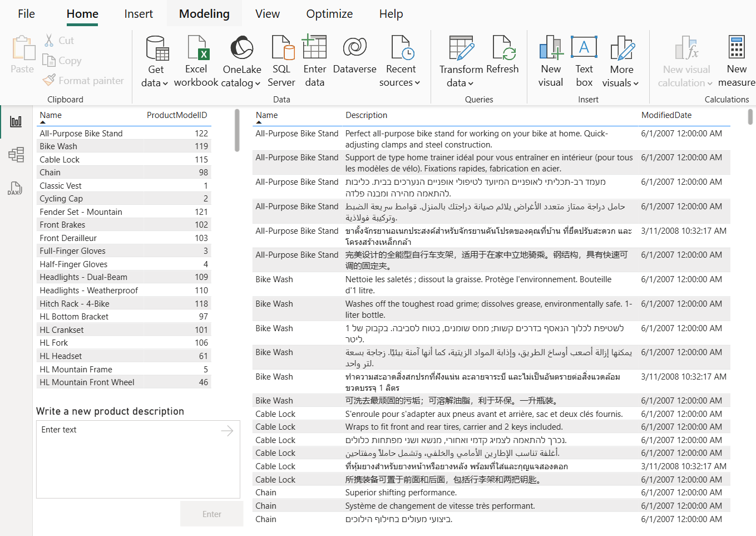Select the Report view icon
Viewport: 756px width, 536px height.
click(16, 121)
